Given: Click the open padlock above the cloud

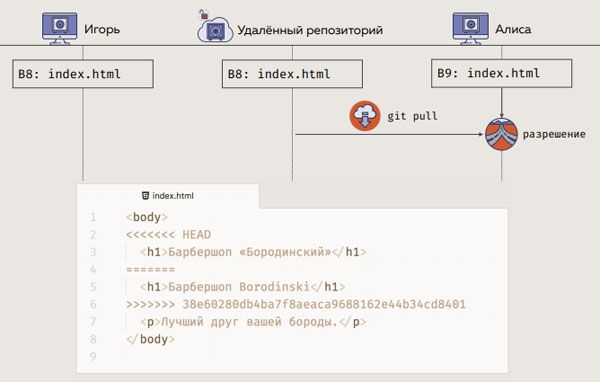Looking at the screenshot, I should (204, 15).
